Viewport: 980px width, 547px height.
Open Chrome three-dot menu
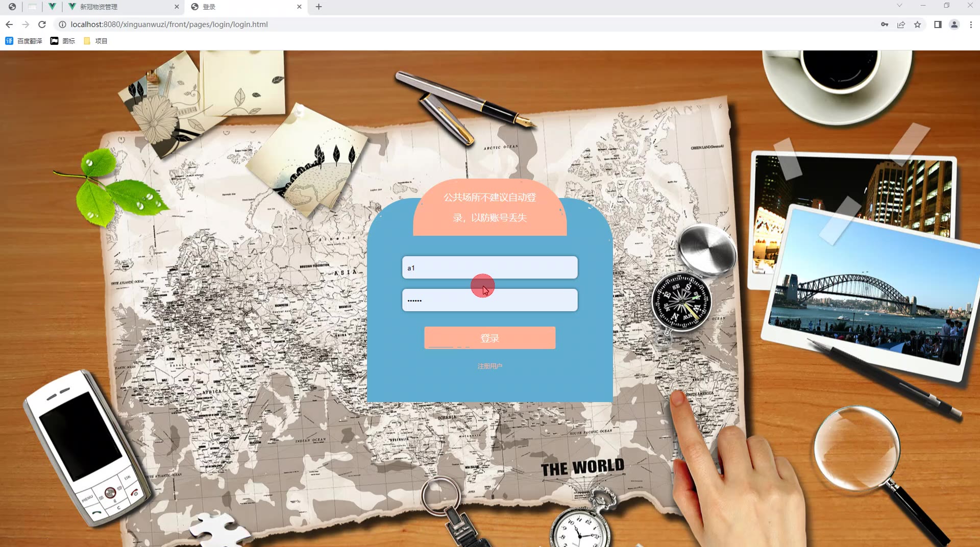971,24
